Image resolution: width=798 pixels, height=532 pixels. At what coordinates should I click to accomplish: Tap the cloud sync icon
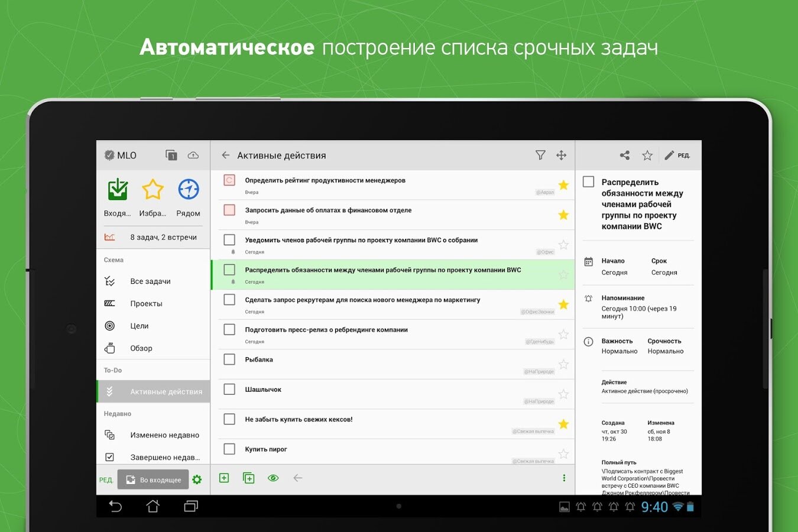193,155
